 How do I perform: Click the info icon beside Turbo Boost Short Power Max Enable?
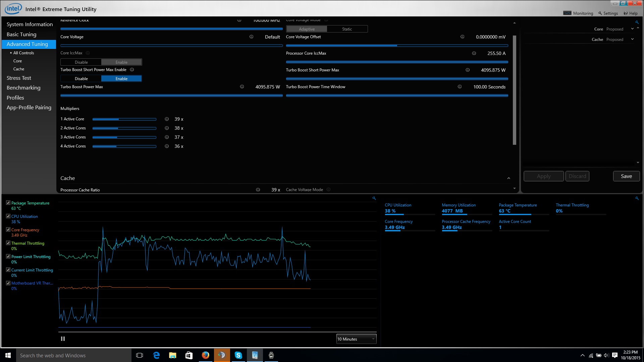[x=132, y=70]
